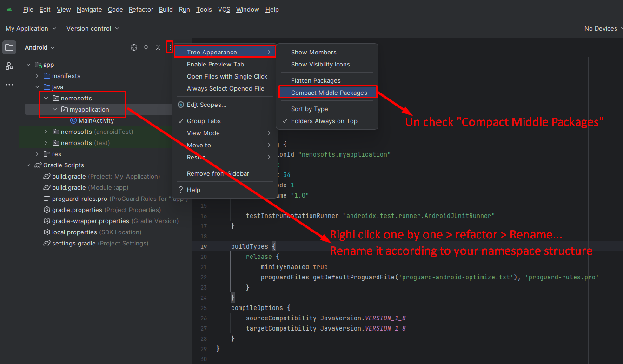Toggle Show Visibility Icons option
This screenshot has height=364, width=623.
point(327,64)
